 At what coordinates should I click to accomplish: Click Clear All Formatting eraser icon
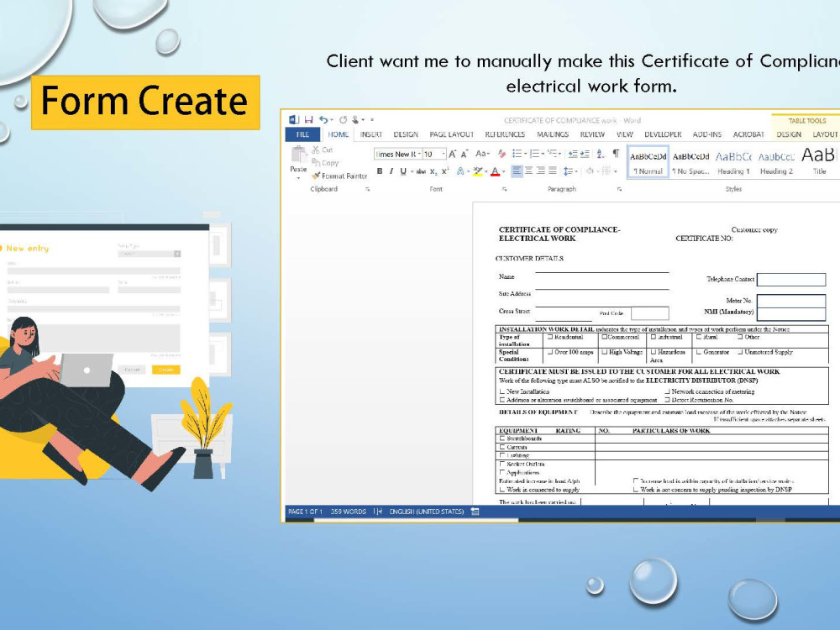pos(502,154)
